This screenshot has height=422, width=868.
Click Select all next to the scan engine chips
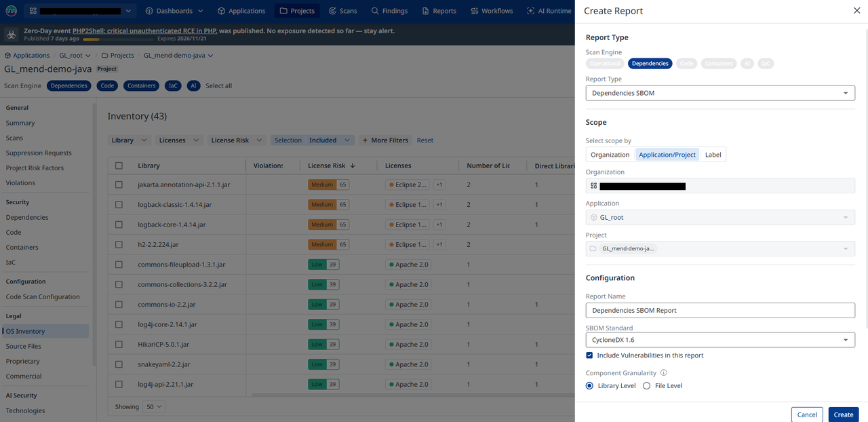(x=219, y=85)
